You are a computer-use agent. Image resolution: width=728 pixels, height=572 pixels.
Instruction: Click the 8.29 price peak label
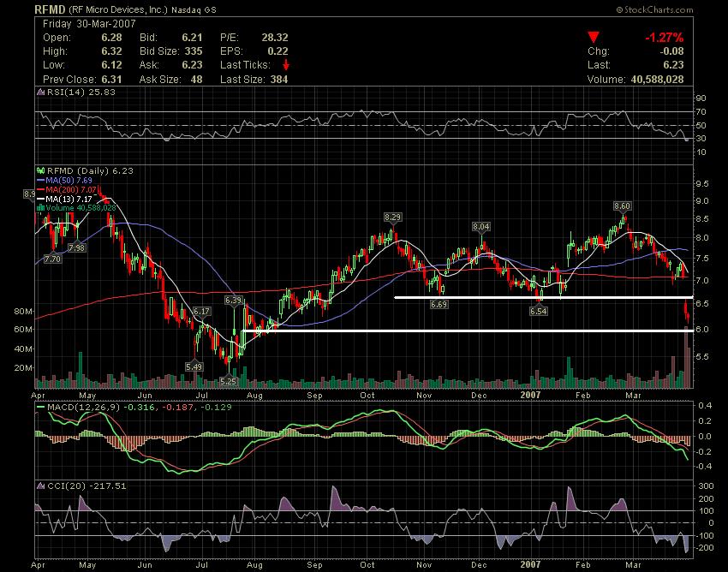click(392, 217)
